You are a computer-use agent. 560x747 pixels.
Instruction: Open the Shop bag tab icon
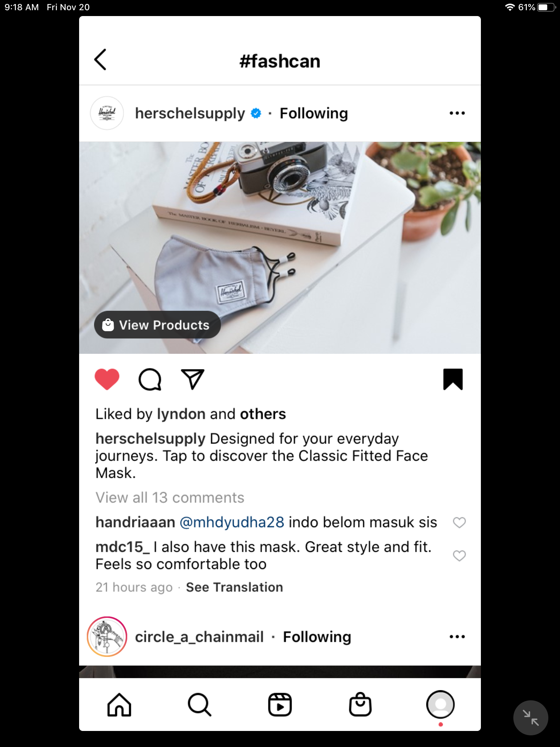click(x=360, y=704)
